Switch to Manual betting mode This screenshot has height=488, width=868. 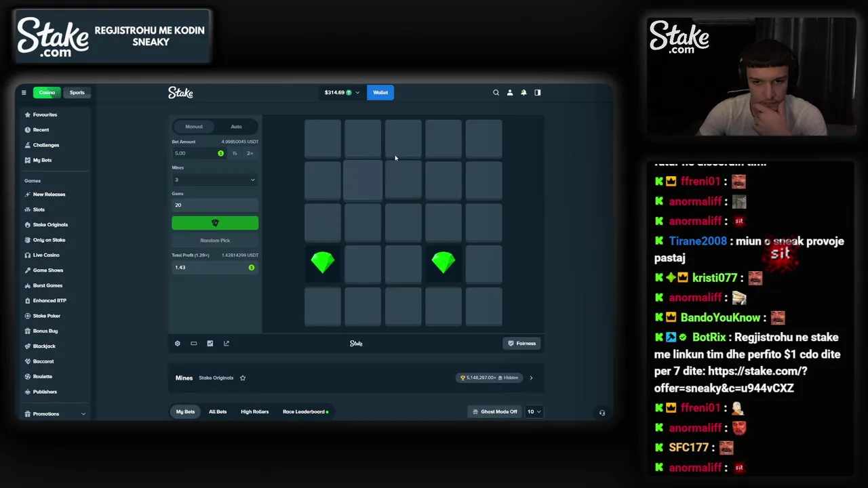click(194, 127)
